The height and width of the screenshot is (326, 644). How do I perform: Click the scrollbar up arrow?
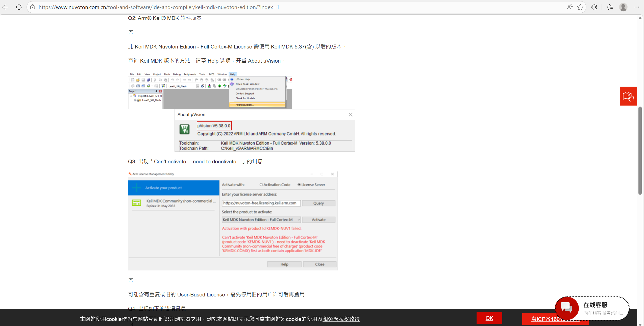(x=640, y=18)
